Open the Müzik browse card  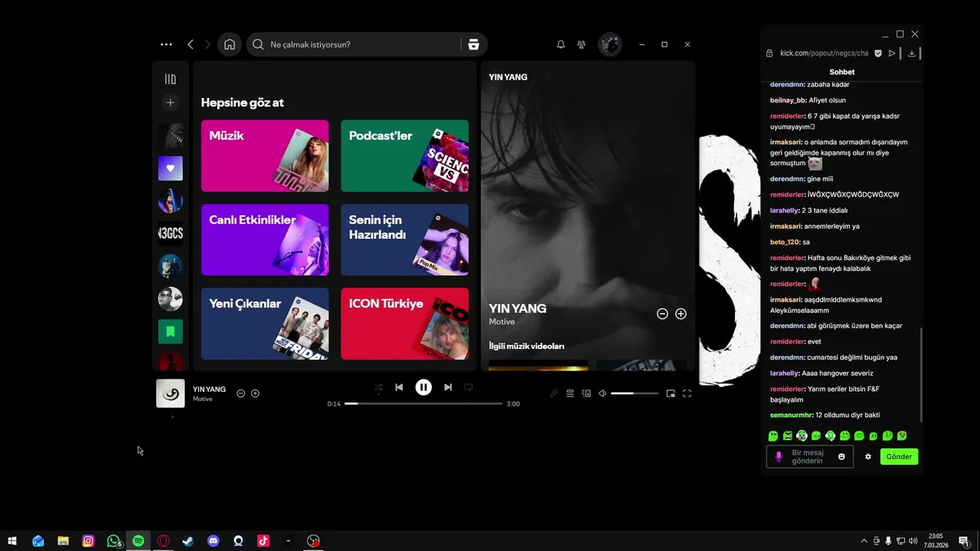tap(265, 155)
